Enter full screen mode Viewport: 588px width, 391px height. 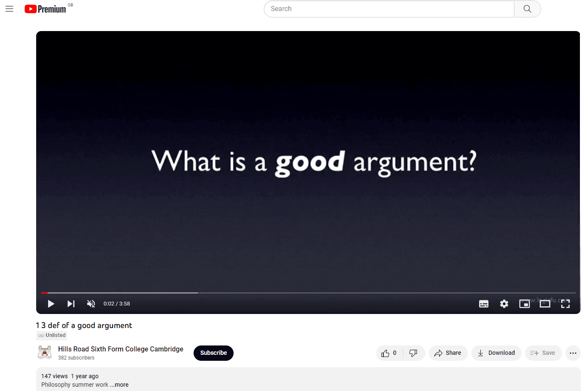(x=565, y=304)
